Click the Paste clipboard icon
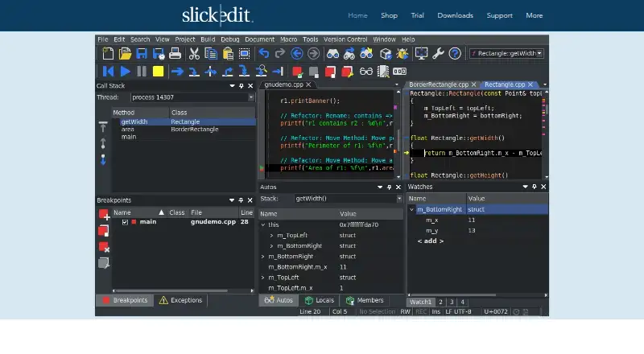This screenshot has height=354, width=644. 228,53
